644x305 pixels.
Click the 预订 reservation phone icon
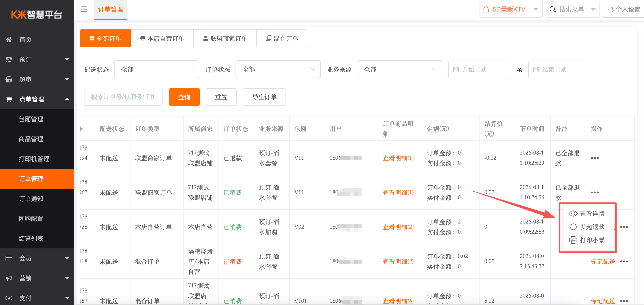click(x=9, y=59)
